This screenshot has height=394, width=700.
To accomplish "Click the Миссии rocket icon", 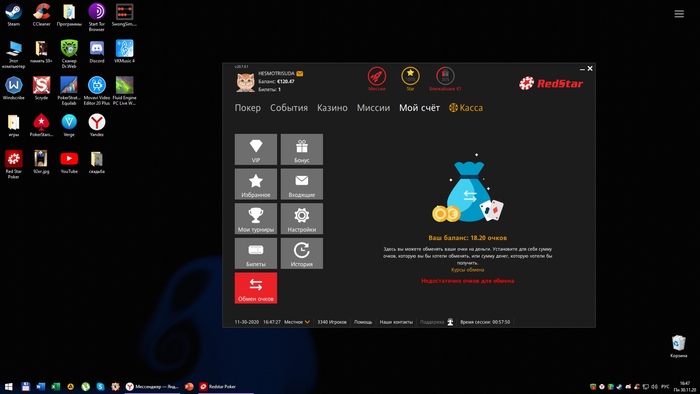I will pyautogui.click(x=377, y=76).
